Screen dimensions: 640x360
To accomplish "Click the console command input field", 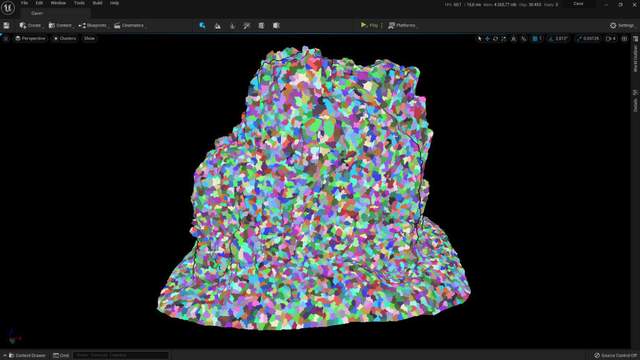I will (x=121, y=356).
